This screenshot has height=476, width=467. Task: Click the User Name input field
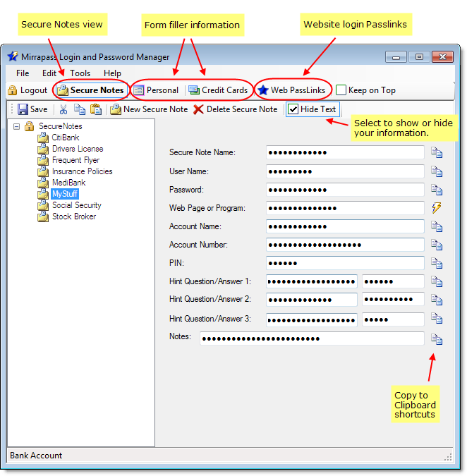(x=345, y=171)
